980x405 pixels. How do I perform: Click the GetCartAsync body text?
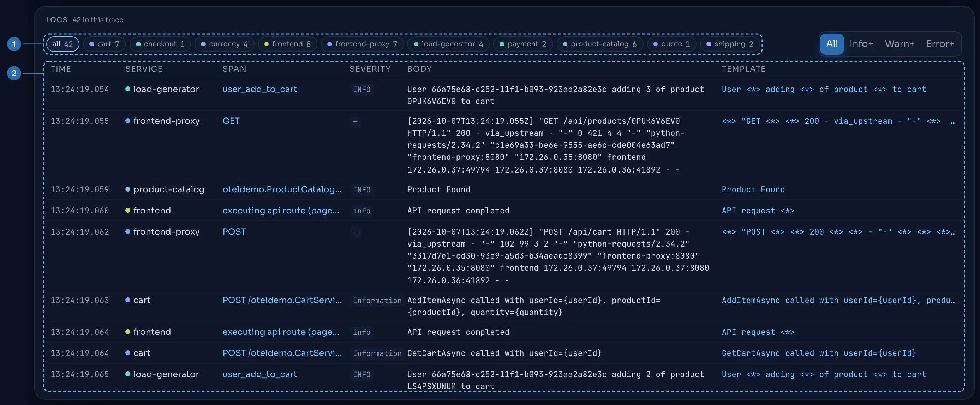point(504,353)
